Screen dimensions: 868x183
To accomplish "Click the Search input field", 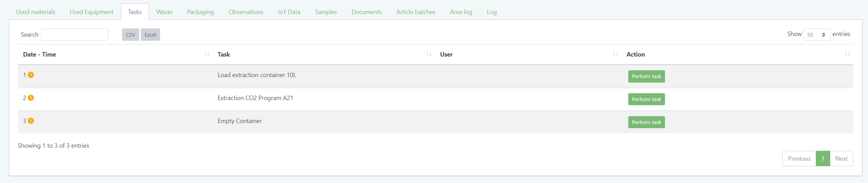I will [x=75, y=35].
